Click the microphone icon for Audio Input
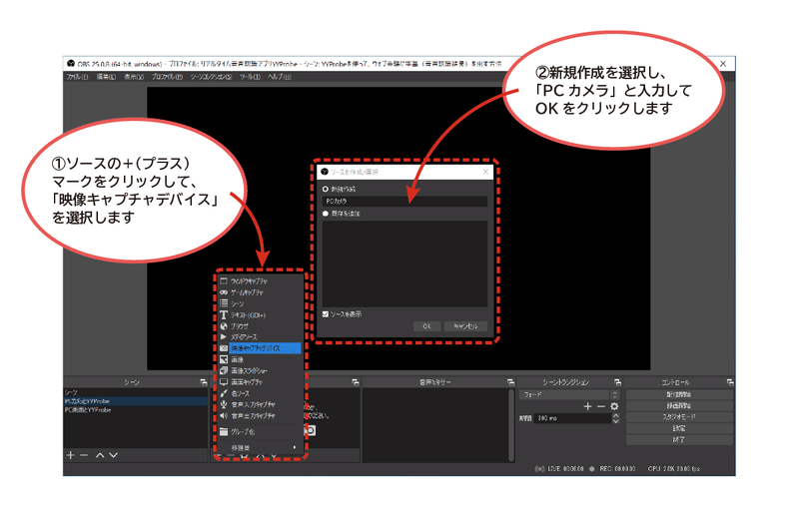 click(x=224, y=404)
